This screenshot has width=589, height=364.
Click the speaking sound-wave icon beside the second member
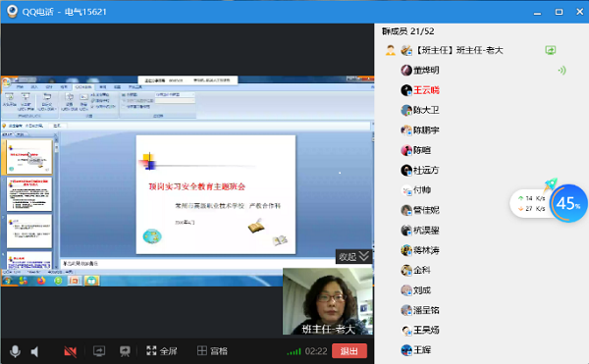pos(562,71)
